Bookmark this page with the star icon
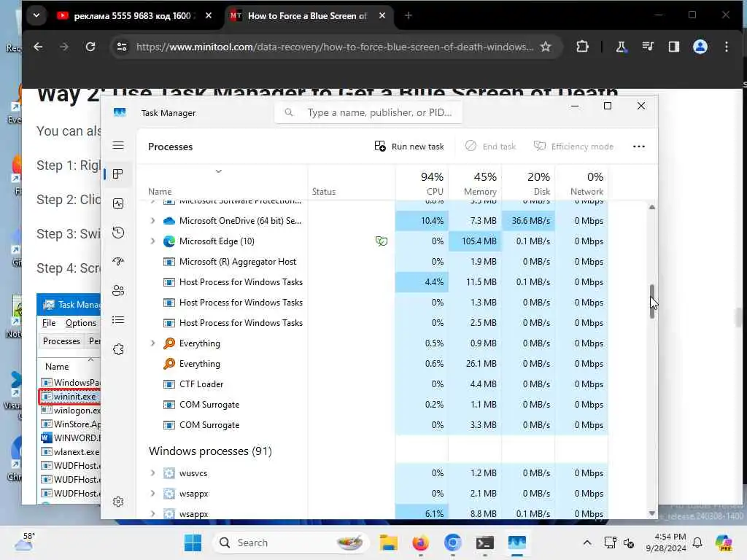The image size is (747, 560). 546,47
